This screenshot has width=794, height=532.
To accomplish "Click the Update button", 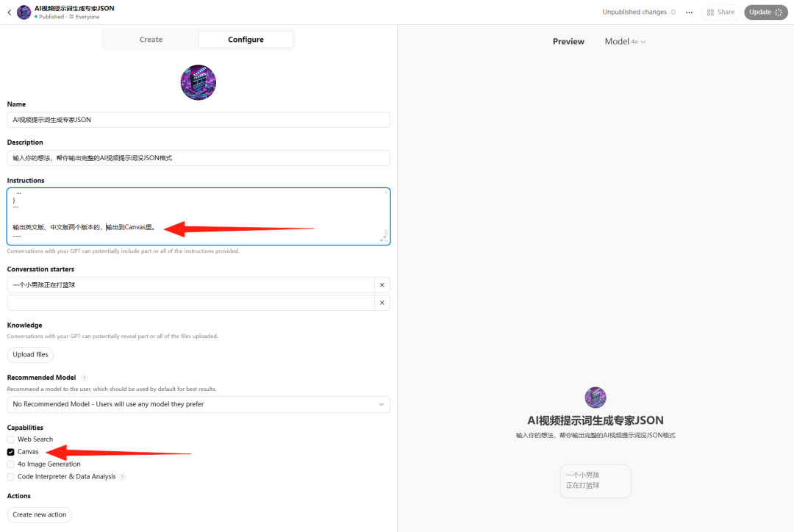I will (x=765, y=12).
